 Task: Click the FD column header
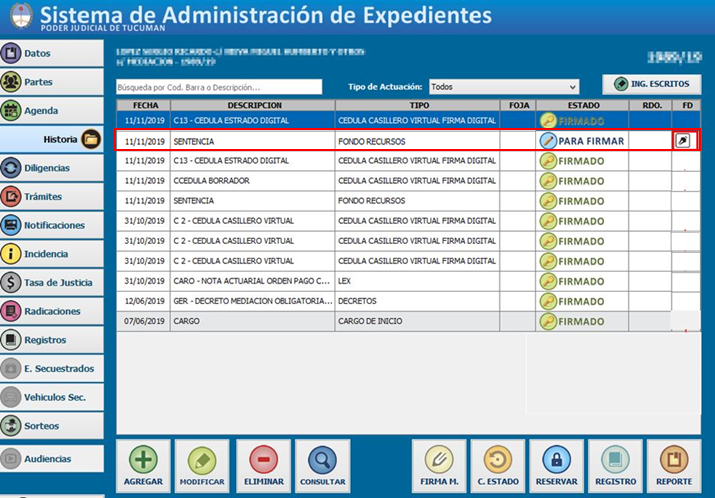click(x=687, y=105)
